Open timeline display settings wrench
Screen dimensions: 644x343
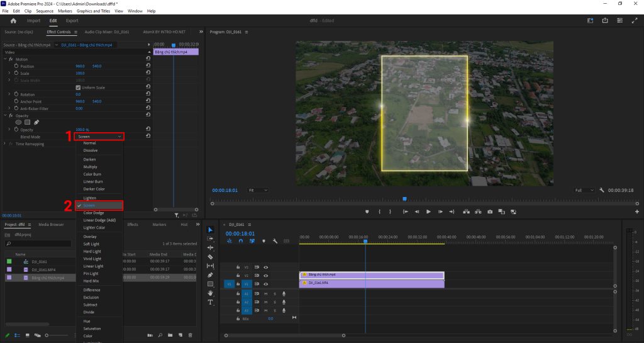275,240
